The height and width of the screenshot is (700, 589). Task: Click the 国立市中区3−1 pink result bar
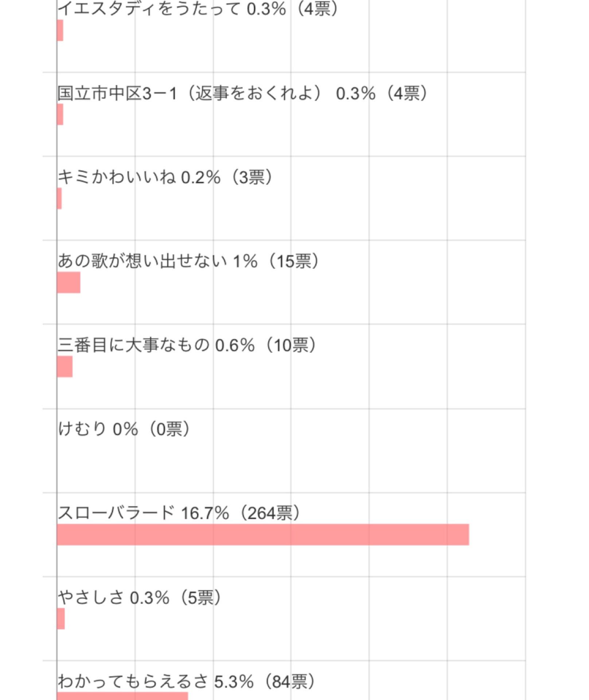(60, 114)
